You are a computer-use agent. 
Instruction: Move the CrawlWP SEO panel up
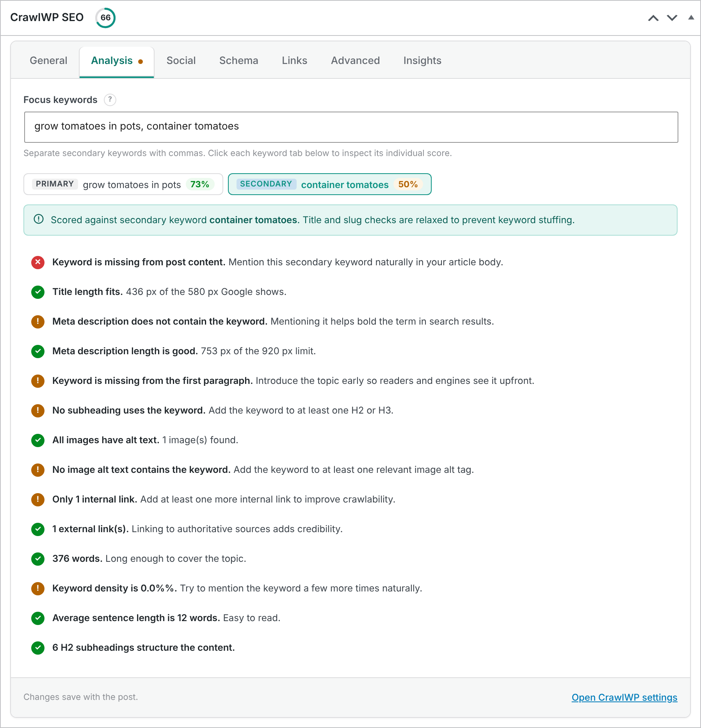click(653, 18)
